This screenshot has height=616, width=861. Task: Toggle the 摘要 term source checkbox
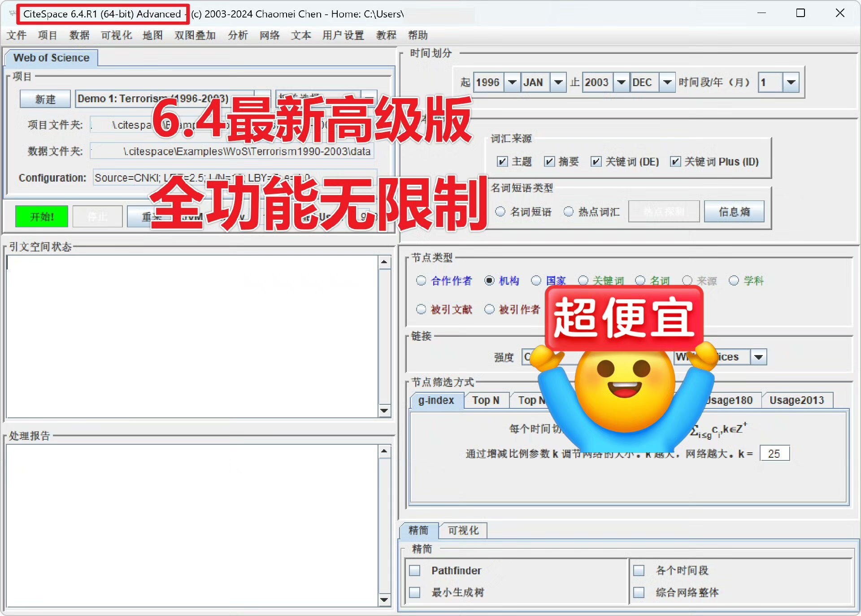coord(549,161)
